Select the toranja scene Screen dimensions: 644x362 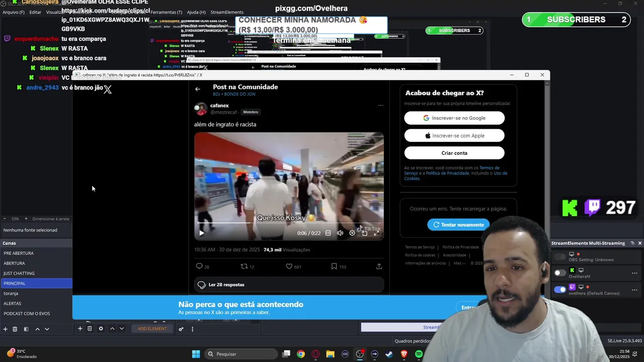[x=36, y=294]
